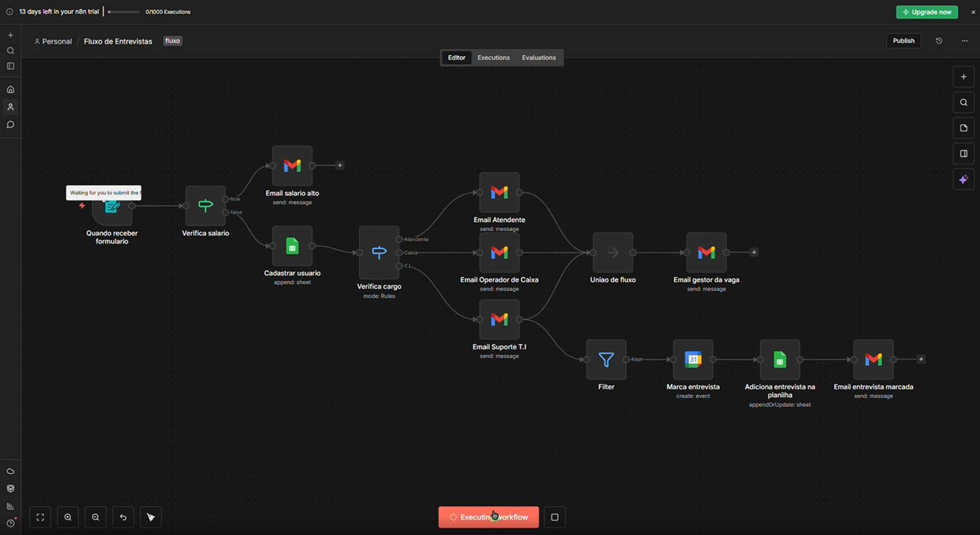Add a node after Email gestor da vaga
The image size is (980, 535).
[754, 252]
